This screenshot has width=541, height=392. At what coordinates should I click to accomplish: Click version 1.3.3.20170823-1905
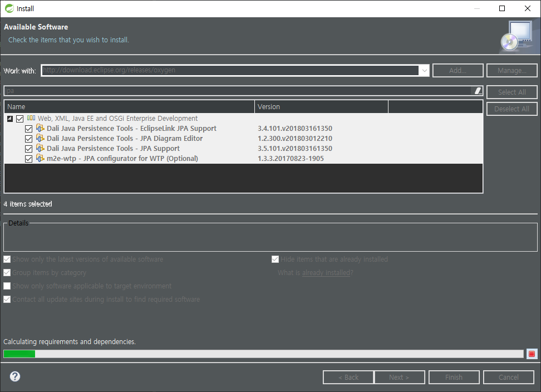pyautogui.click(x=291, y=158)
